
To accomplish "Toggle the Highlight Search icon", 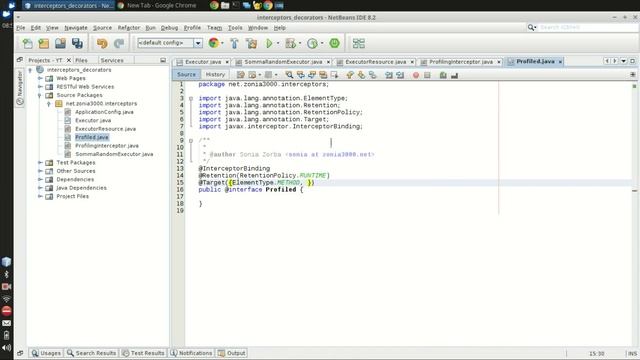I will tap(323, 75).
